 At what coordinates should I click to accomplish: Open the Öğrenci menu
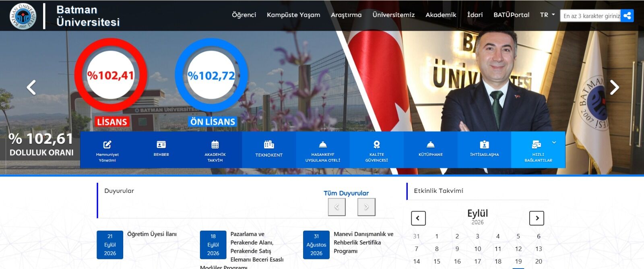click(244, 15)
